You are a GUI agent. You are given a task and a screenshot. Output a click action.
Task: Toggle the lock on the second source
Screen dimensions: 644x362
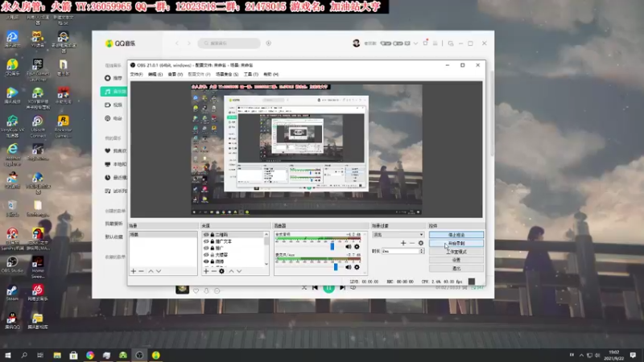(213, 241)
